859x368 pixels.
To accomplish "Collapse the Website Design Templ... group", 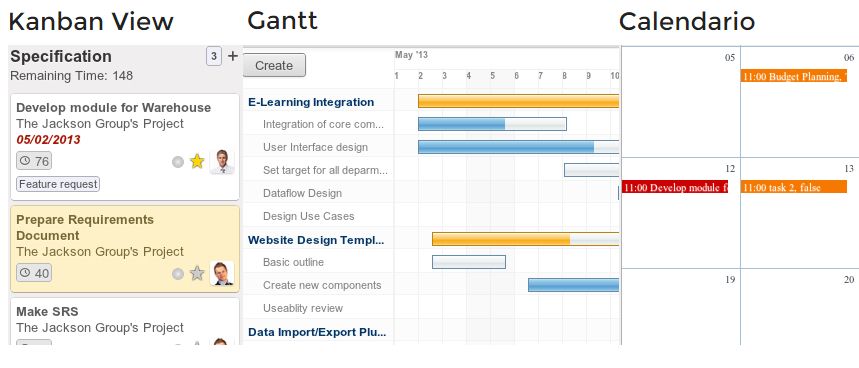I will tap(316, 240).
